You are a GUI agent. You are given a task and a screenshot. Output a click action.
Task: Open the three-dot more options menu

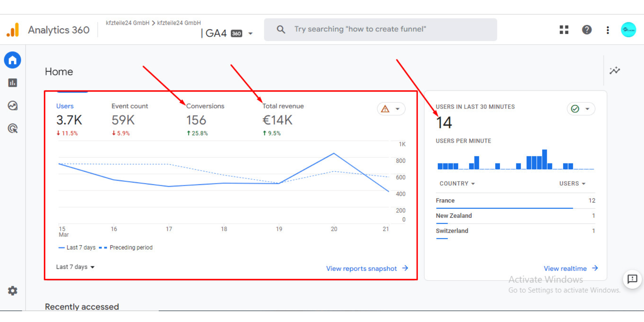(607, 30)
